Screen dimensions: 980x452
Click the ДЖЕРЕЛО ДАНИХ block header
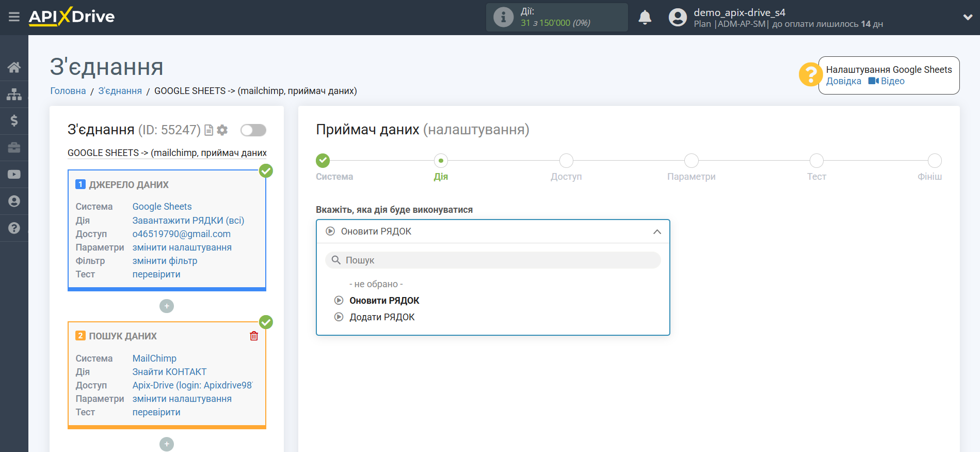[x=129, y=185]
